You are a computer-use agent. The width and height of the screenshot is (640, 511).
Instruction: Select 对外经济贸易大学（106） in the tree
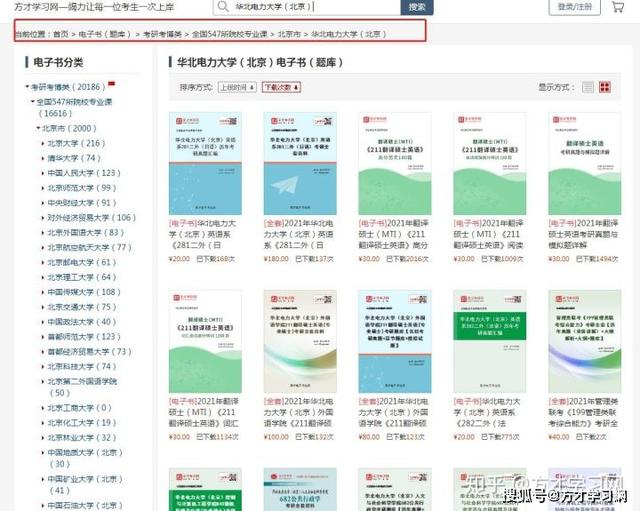coord(91,218)
